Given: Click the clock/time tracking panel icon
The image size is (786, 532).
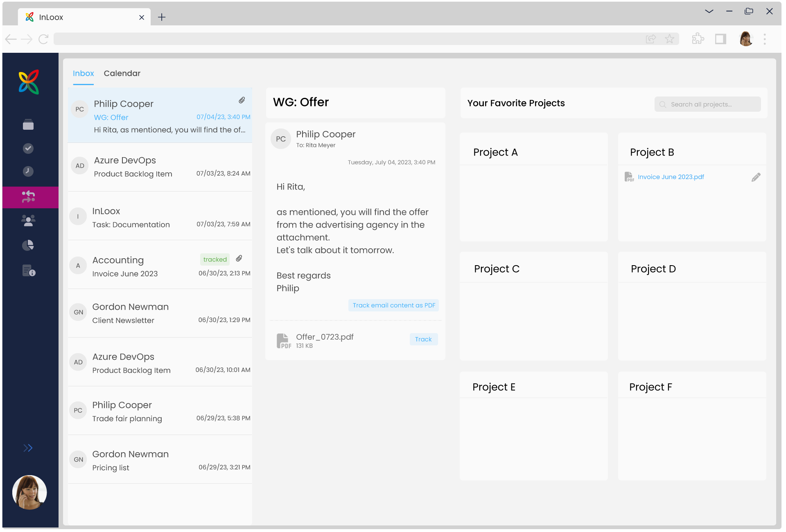Looking at the screenshot, I should (29, 172).
